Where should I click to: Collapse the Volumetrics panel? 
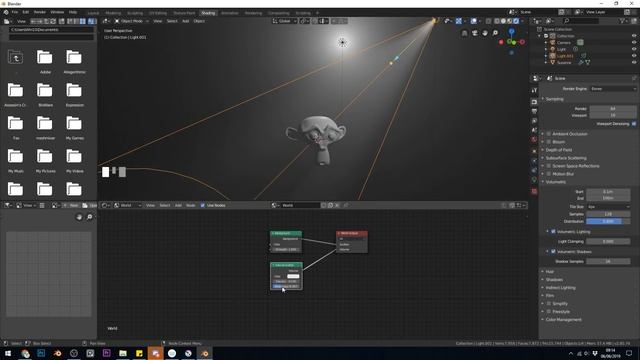click(x=556, y=182)
